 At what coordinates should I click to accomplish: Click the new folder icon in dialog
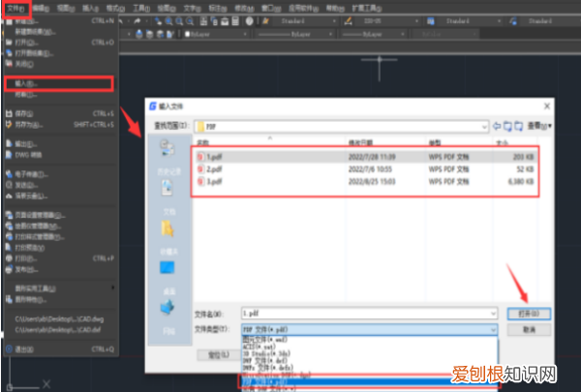519,127
